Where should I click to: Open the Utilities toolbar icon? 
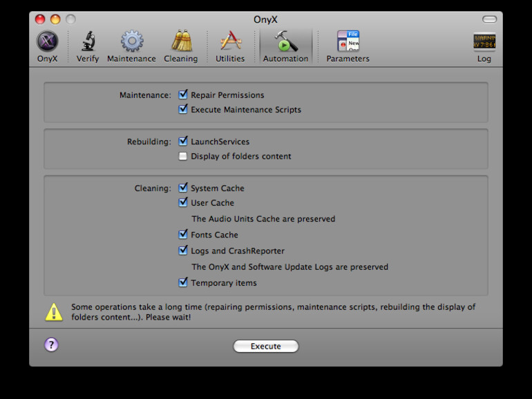(230, 41)
